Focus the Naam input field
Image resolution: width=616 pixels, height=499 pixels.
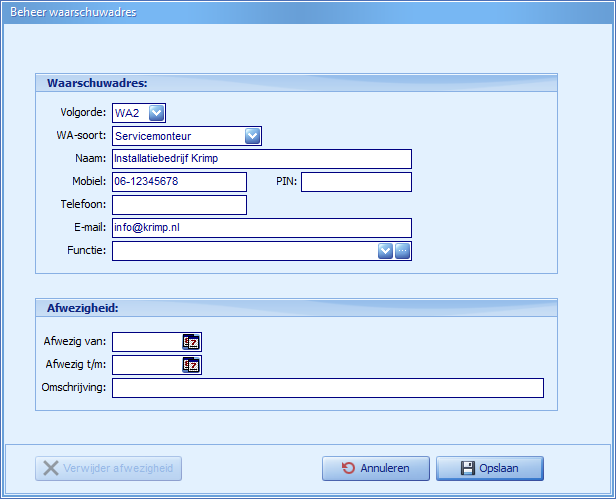262,159
